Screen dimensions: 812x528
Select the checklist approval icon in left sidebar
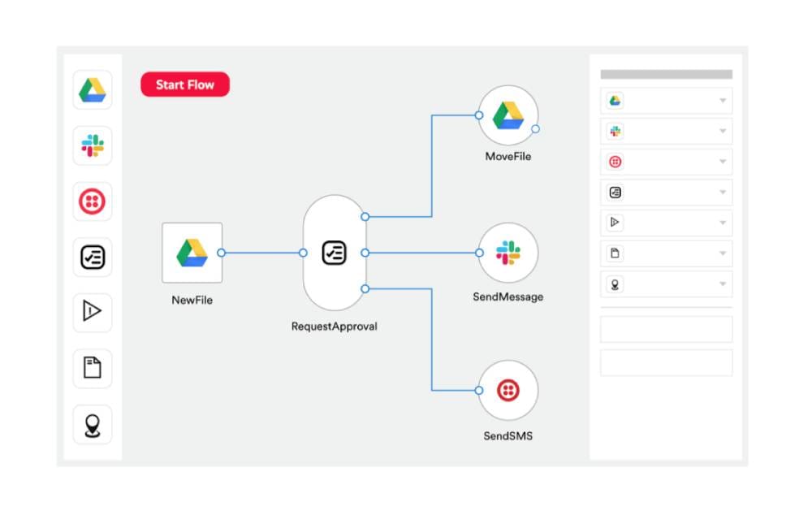click(x=93, y=257)
